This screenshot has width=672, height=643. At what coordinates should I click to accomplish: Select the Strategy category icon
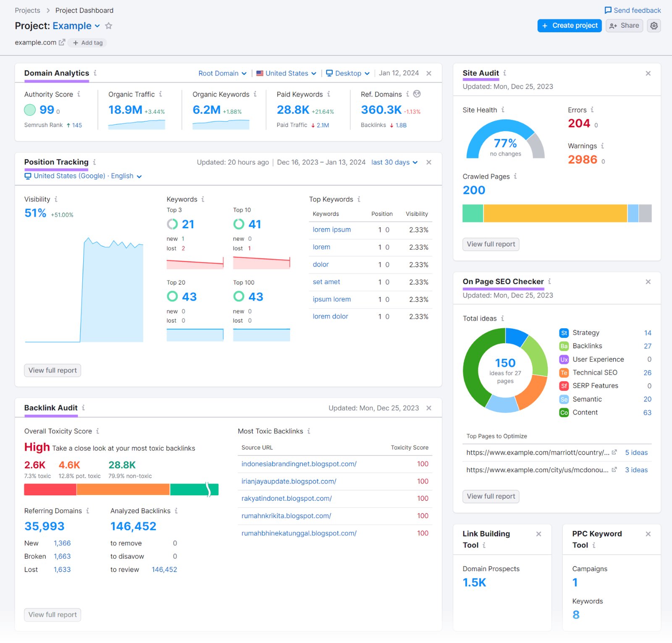coord(564,332)
